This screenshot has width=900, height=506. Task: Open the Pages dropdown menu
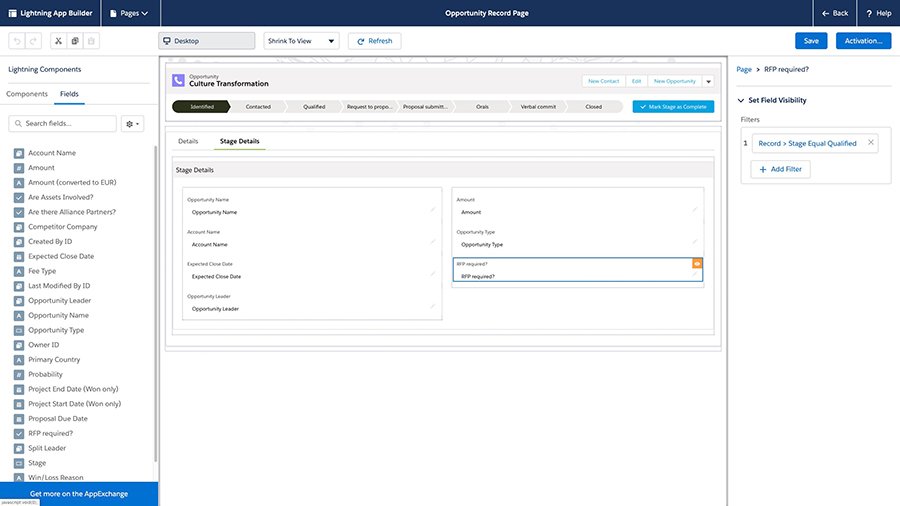(x=130, y=13)
